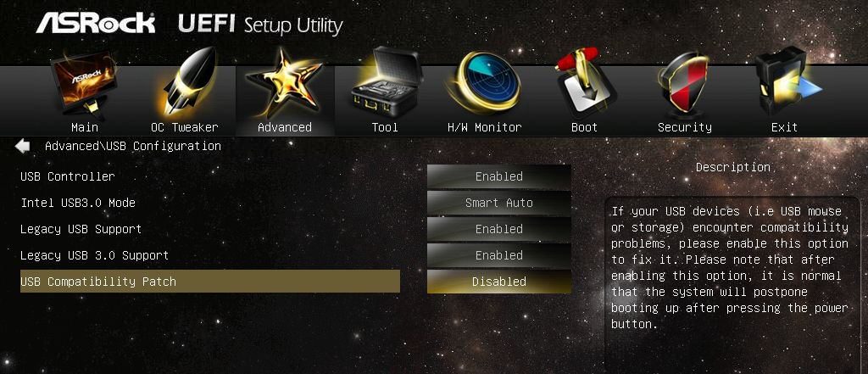
Task: Switch to the OC Tweaker tab label
Action: (x=184, y=127)
